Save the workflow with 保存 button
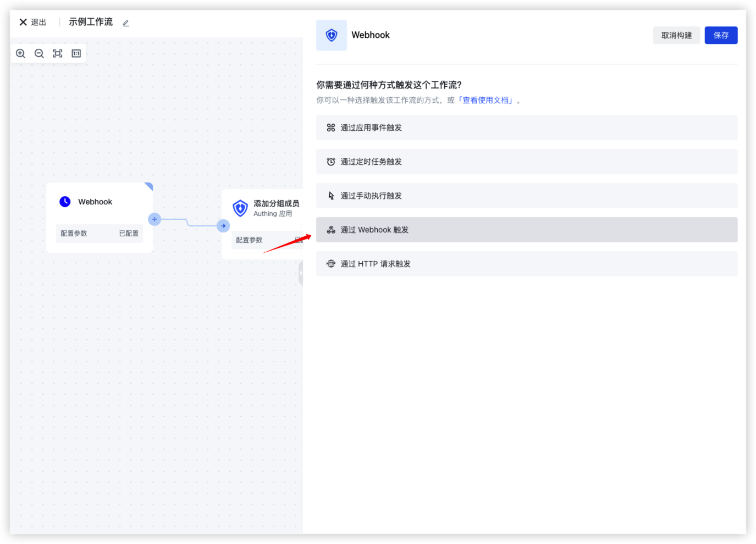 [x=721, y=35]
